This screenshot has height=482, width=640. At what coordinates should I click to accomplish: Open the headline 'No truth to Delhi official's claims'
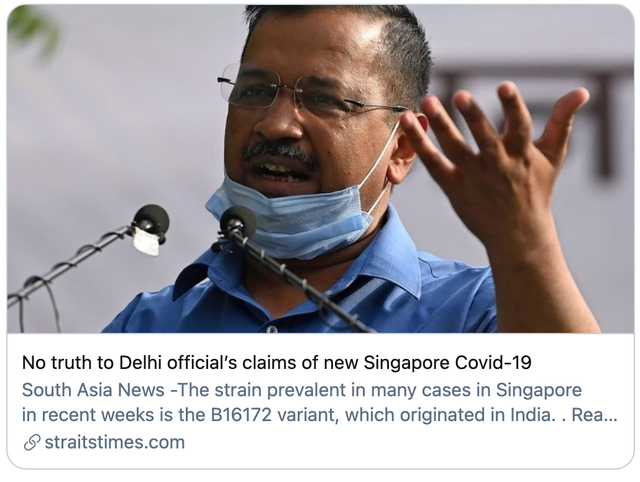(x=277, y=362)
